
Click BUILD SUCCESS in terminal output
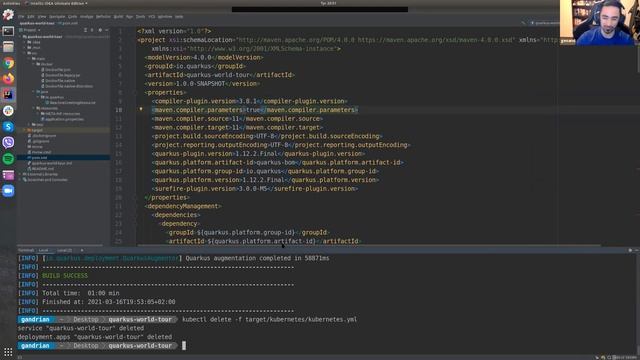pos(65,276)
